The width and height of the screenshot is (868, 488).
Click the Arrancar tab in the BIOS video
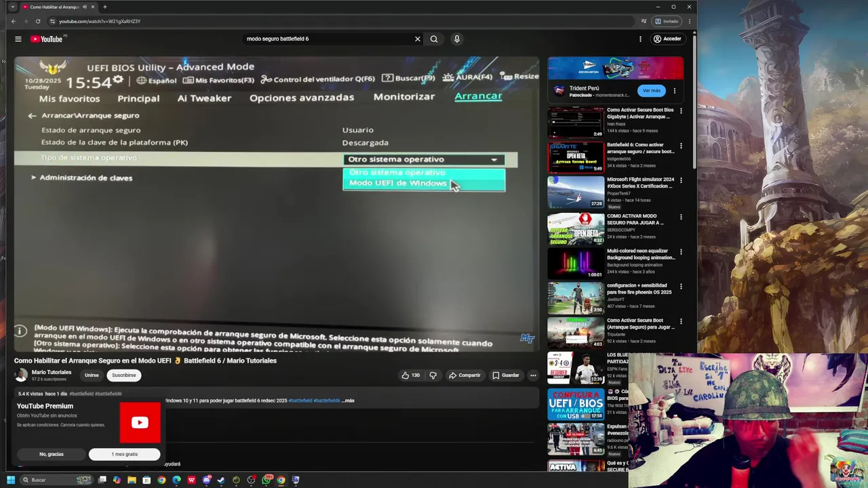(478, 96)
